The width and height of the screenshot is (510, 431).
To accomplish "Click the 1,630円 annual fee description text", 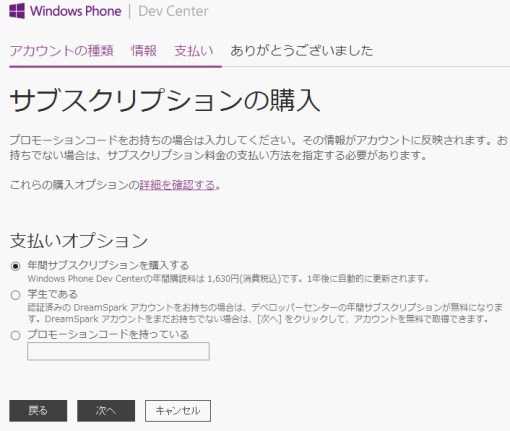I will (x=228, y=278).
